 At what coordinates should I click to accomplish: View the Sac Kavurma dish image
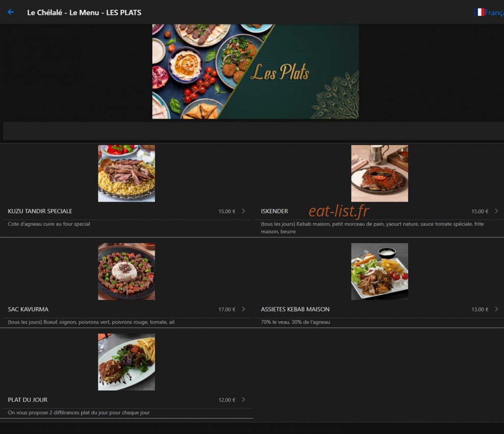(126, 272)
